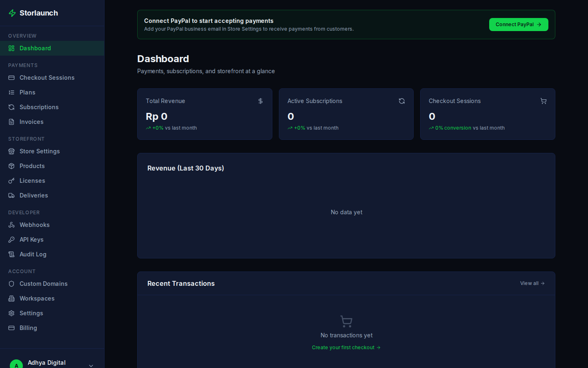Select the dollar icon on Total Revenue card
588x368 pixels.
click(260, 101)
